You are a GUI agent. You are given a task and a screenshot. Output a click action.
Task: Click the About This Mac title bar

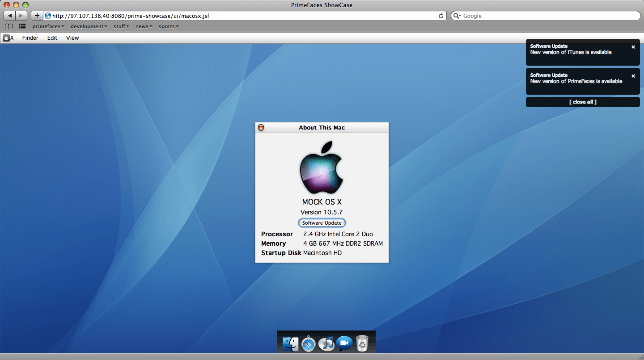tap(322, 128)
